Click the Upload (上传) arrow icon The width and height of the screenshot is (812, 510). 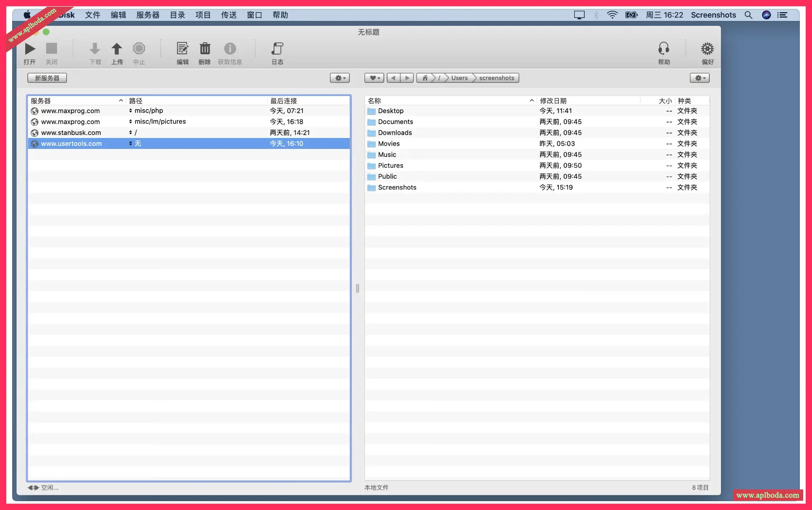coord(117,49)
